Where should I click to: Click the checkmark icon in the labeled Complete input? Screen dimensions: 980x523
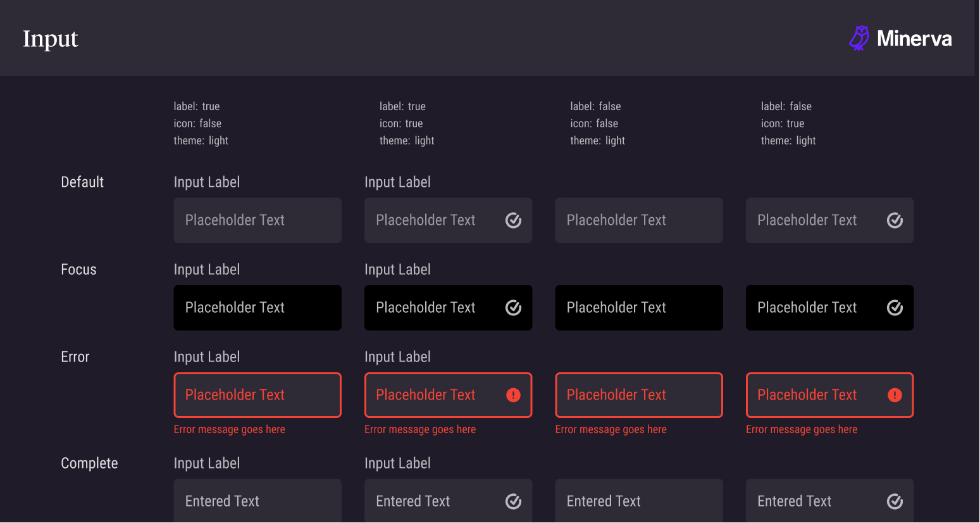point(513,501)
